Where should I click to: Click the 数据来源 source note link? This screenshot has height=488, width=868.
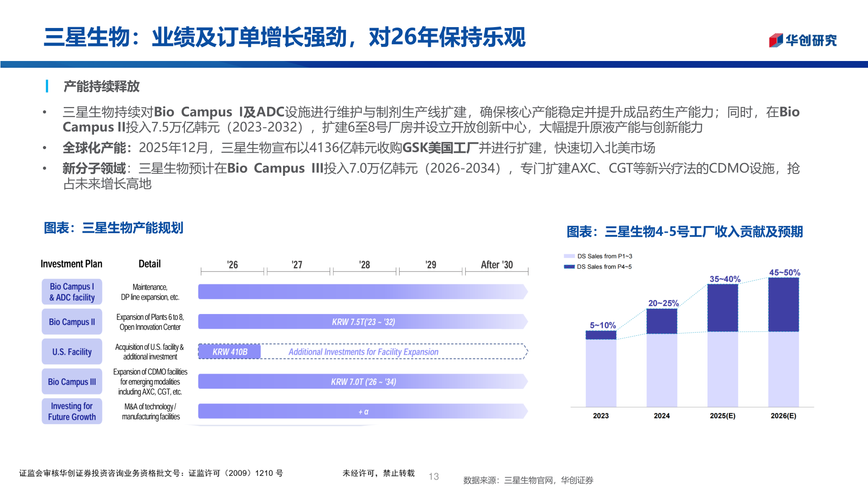coord(529,480)
